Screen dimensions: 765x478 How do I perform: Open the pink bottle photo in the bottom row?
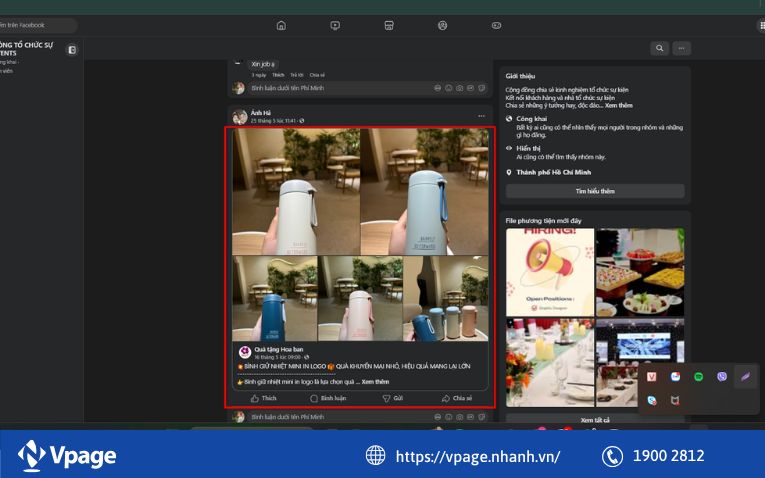tap(360, 299)
